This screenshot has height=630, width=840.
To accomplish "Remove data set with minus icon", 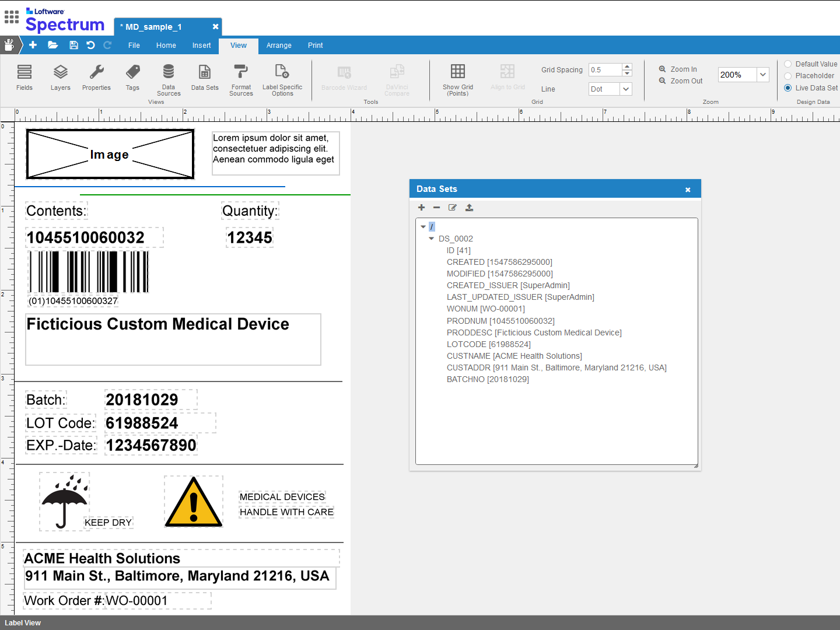I will [436, 208].
